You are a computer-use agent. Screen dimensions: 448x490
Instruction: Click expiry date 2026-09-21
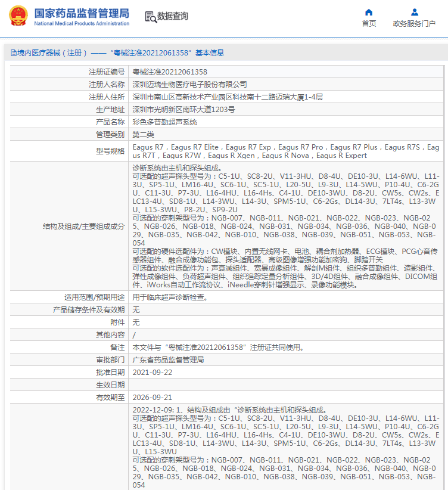(x=152, y=398)
